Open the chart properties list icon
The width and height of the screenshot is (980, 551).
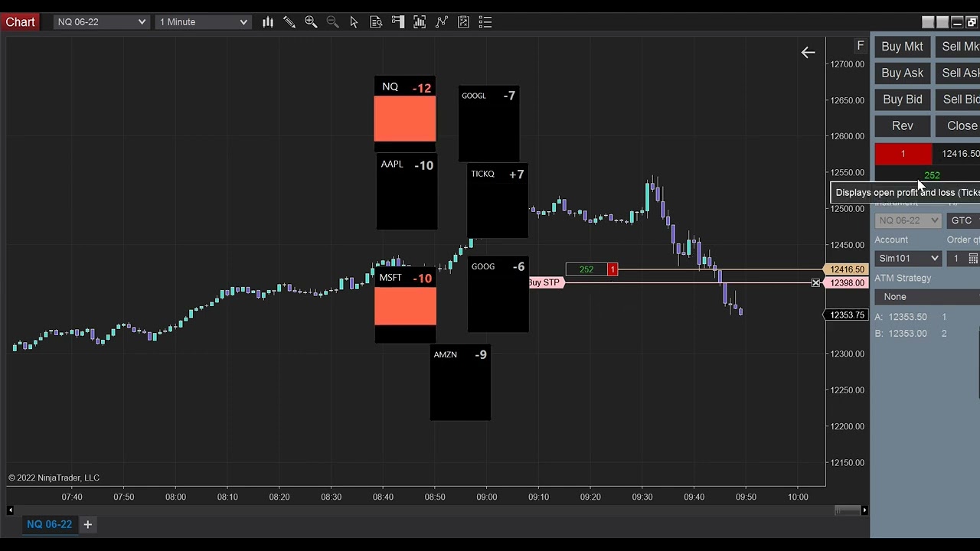coord(485,22)
